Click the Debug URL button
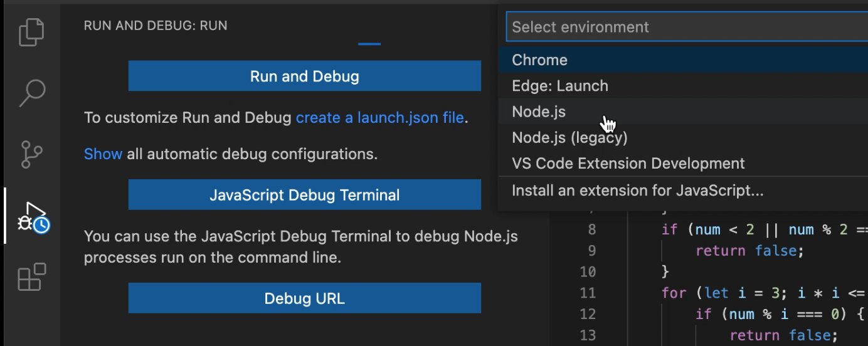Viewport: 868px width, 346px height. click(305, 298)
